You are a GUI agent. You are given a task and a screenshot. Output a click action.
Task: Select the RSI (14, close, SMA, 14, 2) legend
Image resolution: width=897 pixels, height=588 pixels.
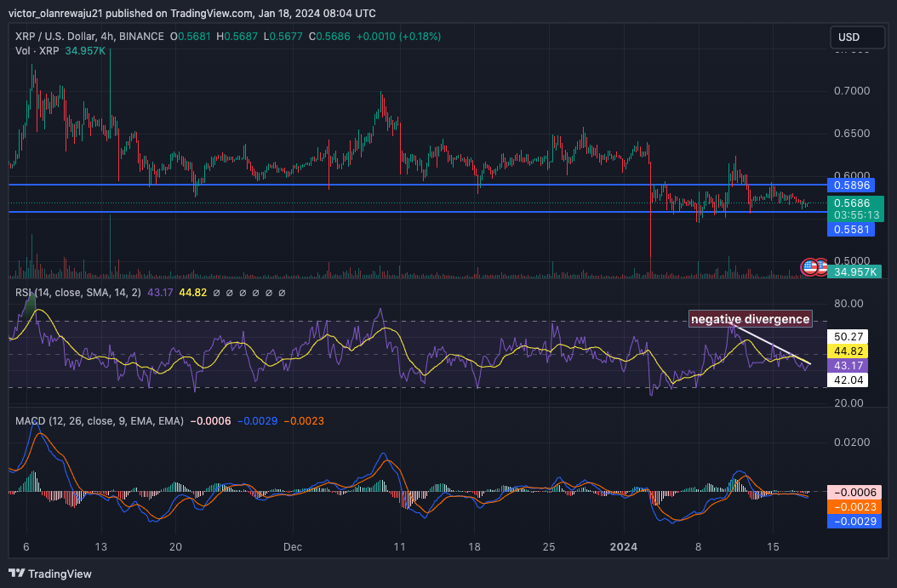coord(77,292)
